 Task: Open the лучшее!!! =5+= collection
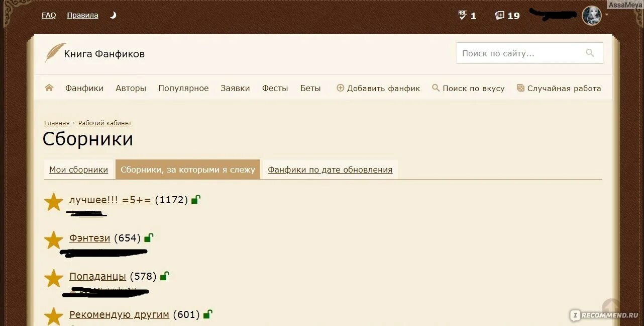[x=110, y=200]
